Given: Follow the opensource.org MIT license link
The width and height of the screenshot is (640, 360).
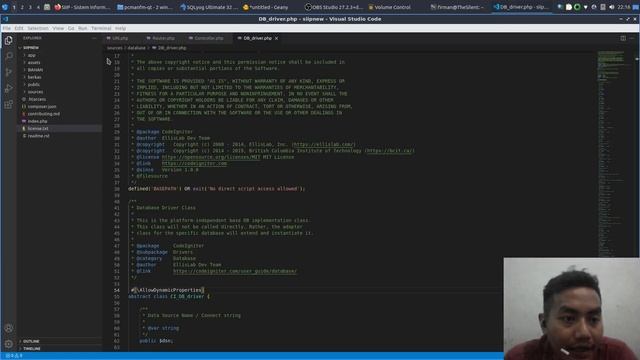Looking at the screenshot, I should (211, 157).
